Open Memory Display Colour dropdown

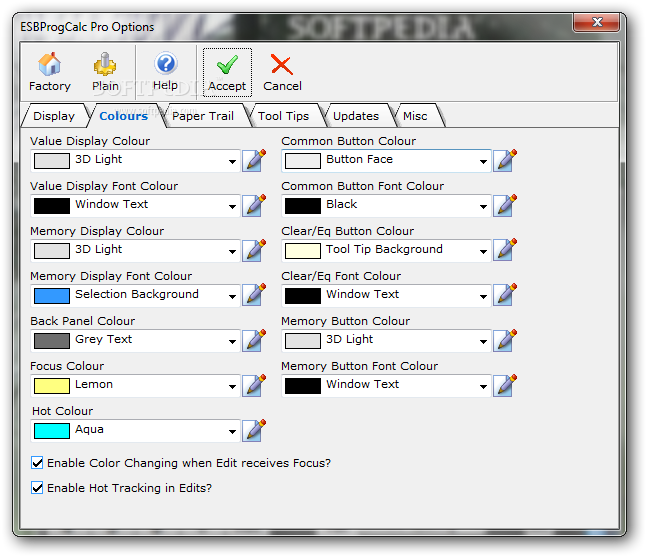click(232, 251)
